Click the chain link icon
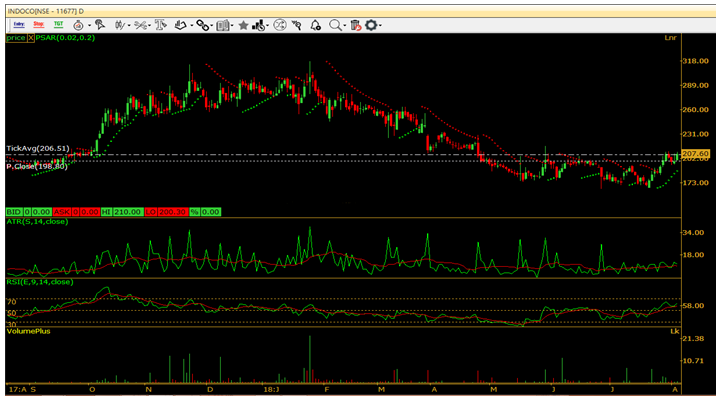This screenshot has width=722, height=399. point(202,25)
